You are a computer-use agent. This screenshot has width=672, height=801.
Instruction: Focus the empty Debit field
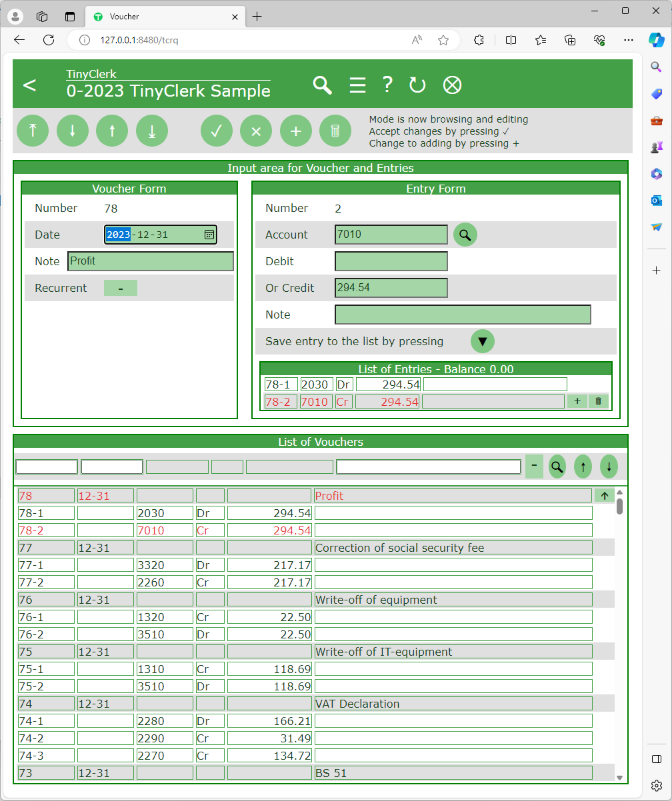(391, 261)
